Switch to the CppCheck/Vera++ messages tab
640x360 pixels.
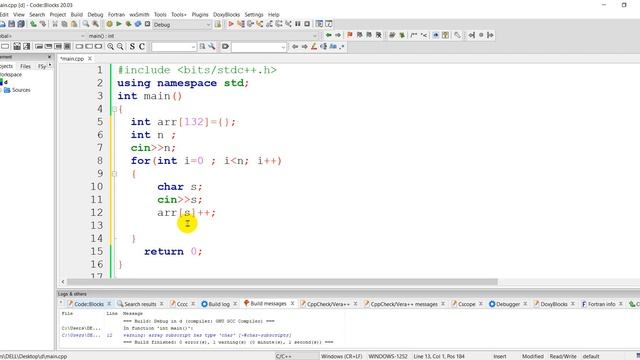tap(404, 304)
